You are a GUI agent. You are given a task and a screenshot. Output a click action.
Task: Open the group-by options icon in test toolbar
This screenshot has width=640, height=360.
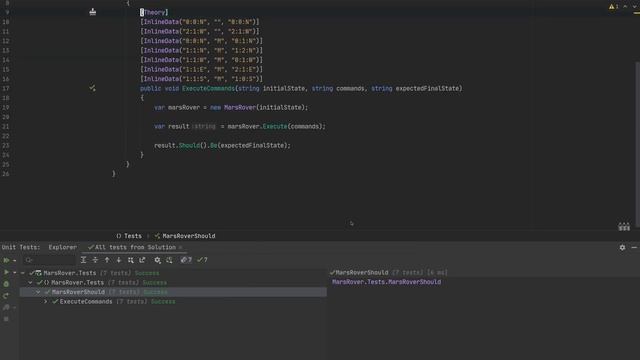(131, 260)
